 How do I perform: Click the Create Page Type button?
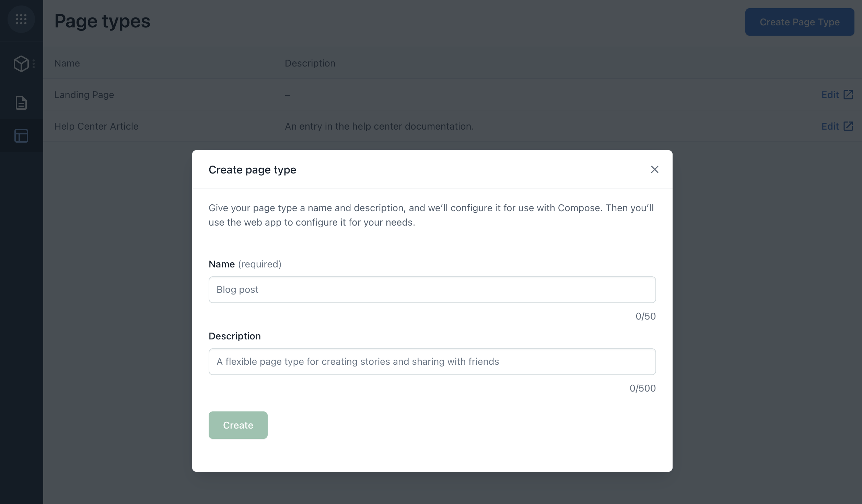[x=800, y=22]
